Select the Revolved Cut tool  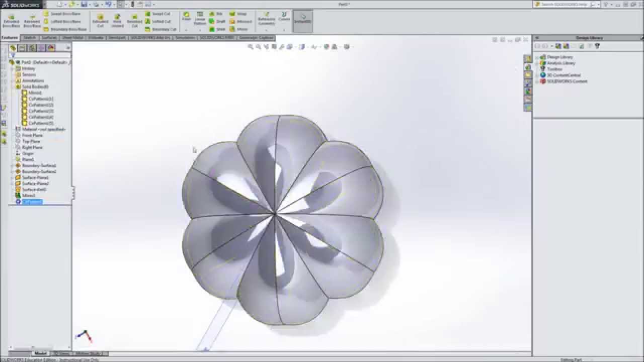click(x=134, y=21)
